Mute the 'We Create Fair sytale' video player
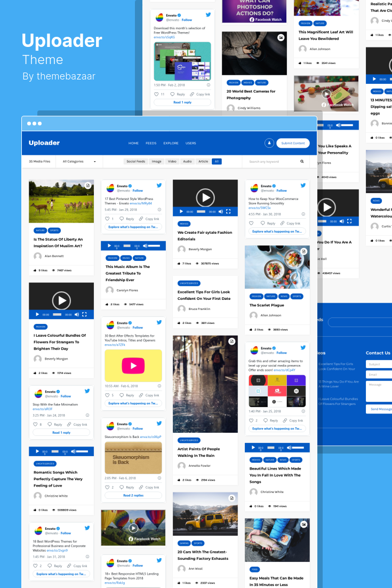392x588 pixels. tap(221, 212)
